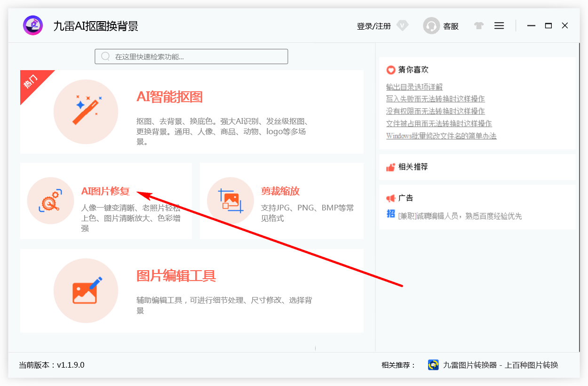Screen dimensions: 588x386
Task: Open the 输出目录选项详解 link
Action: (x=414, y=87)
